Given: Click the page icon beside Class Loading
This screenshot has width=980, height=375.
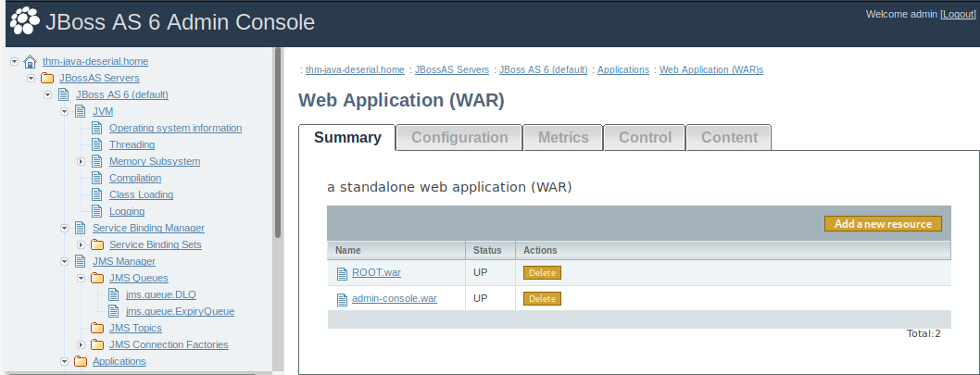Looking at the screenshot, I should (x=97, y=194).
